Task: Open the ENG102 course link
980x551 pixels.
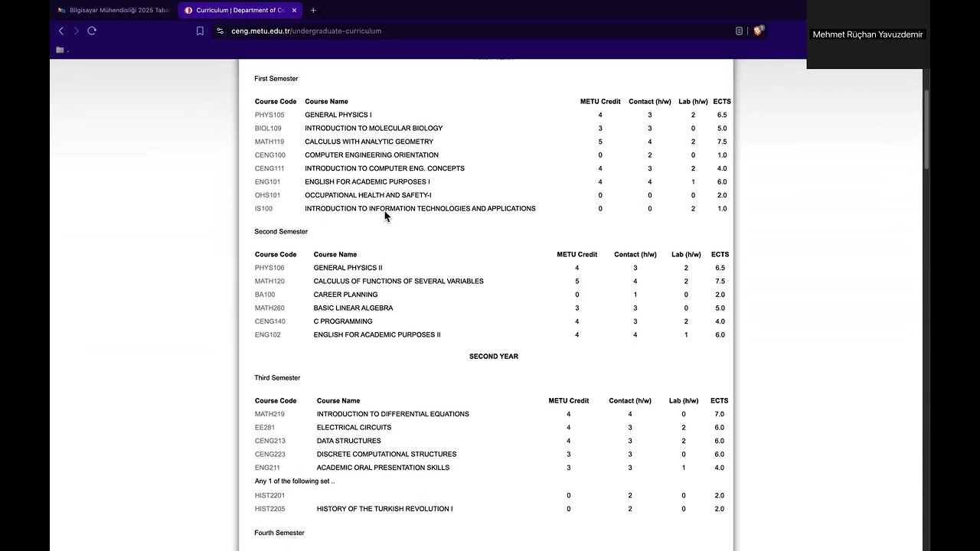Action: coord(268,335)
